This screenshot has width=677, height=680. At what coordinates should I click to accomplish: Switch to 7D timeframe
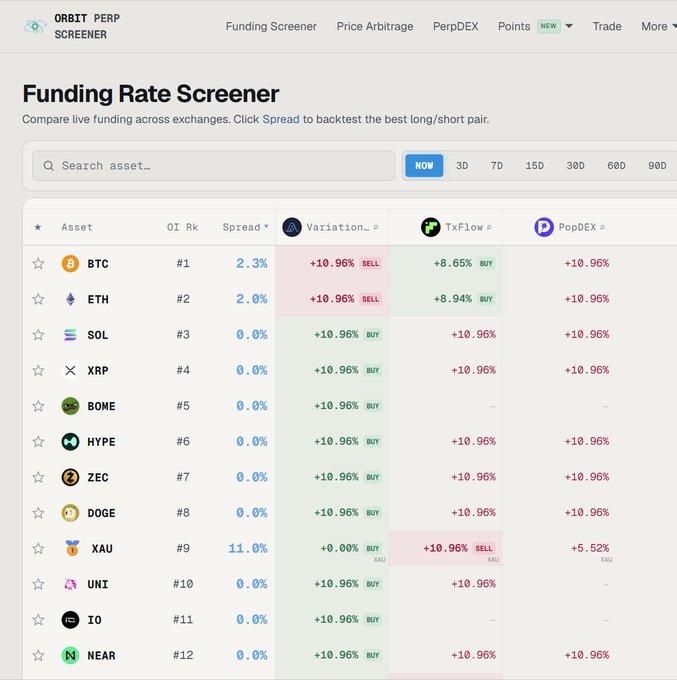coord(497,166)
